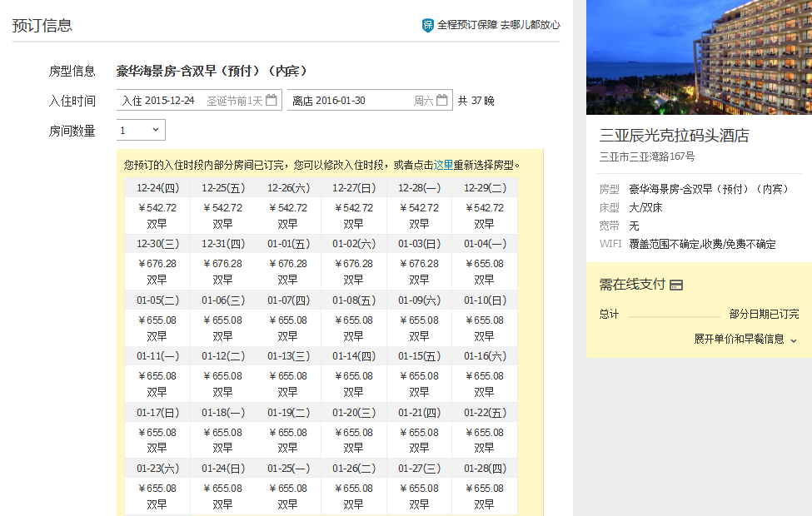Open the check-in date calendar icon
Viewport: 812px width, 516px height.
tap(271, 100)
